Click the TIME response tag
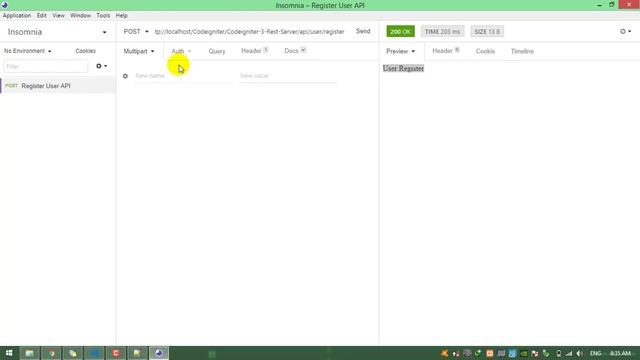This screenshot has height=360, width=640. 442,31
